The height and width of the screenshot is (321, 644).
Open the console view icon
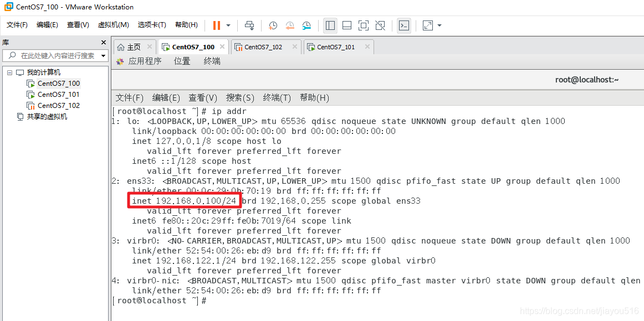click(403, 25)
